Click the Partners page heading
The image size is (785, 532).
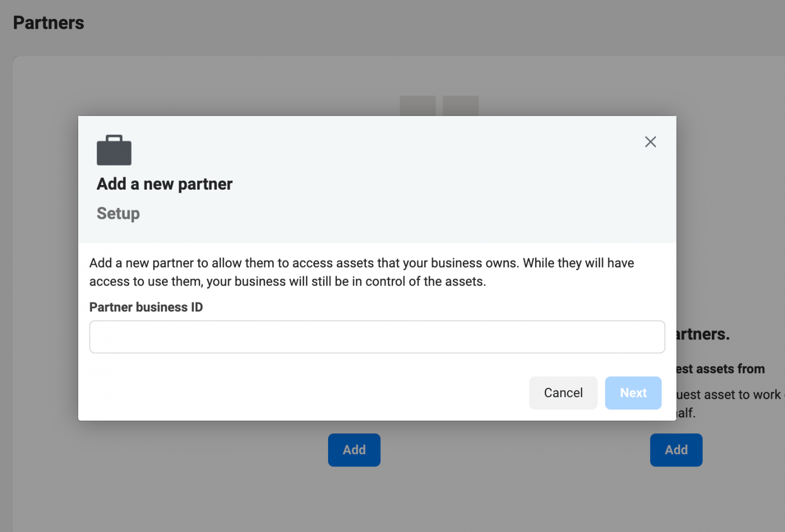point(48,22)
